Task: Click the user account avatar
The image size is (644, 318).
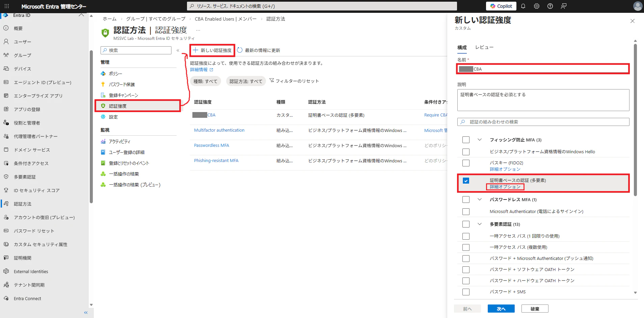Action: (x=638, y=6)
